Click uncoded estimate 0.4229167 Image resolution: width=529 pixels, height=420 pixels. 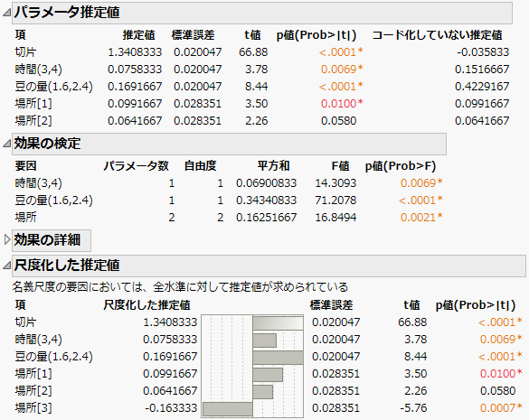click(x=482, y=87)
